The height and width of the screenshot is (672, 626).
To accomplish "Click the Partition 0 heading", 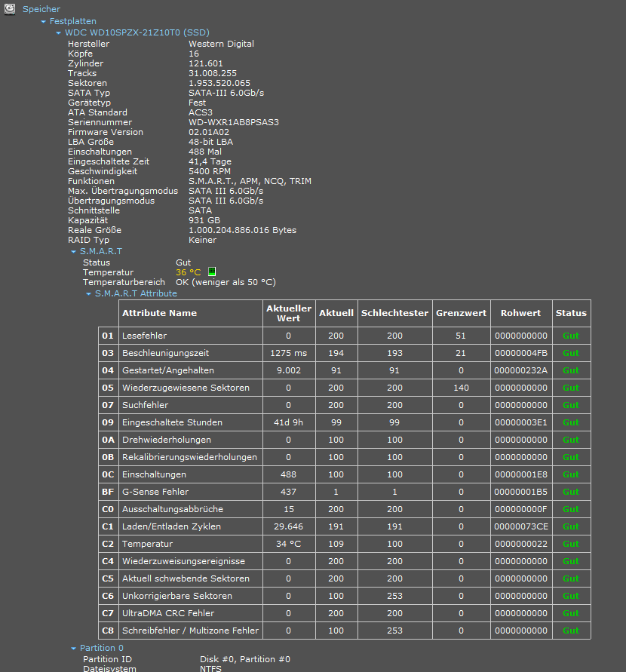I will (x=102, y=648).
